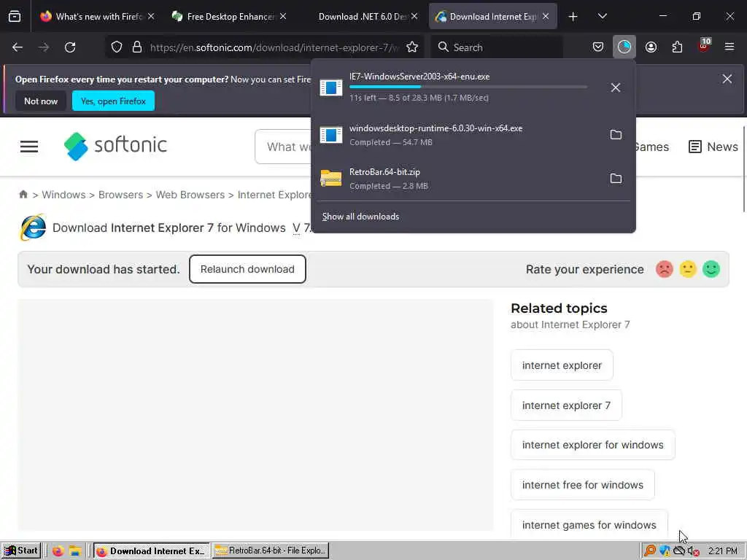Click Not now on Firefox startup prompt
747x560 pixels.
(41, 101)
